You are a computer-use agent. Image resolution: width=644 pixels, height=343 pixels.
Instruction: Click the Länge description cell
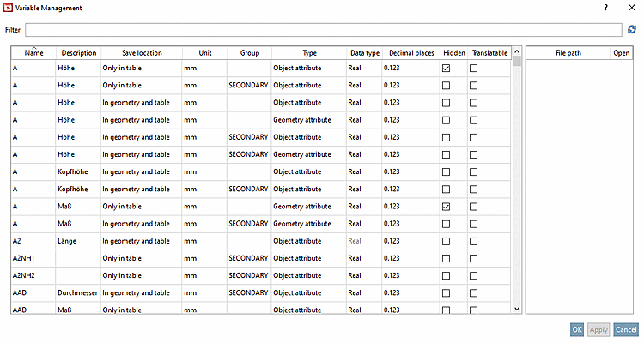pyautogui.click(x=78, y=241)
